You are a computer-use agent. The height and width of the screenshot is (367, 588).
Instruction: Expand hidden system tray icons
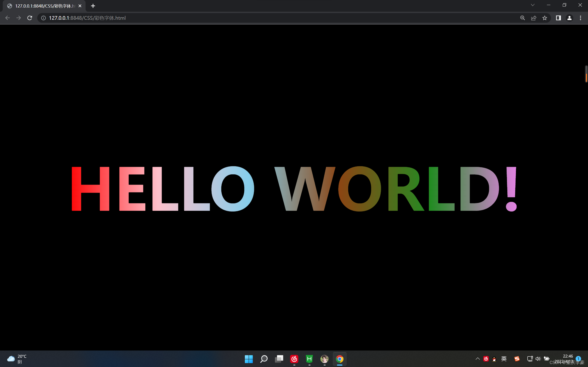pyautogui.click(x=478, y=359)
